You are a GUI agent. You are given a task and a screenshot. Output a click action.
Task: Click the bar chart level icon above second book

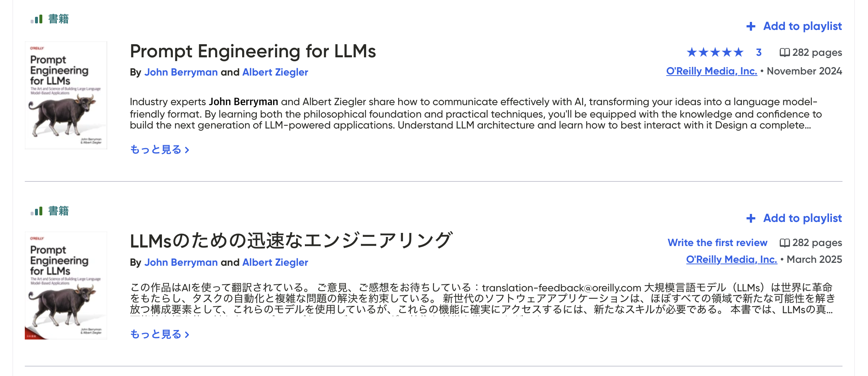36,211
